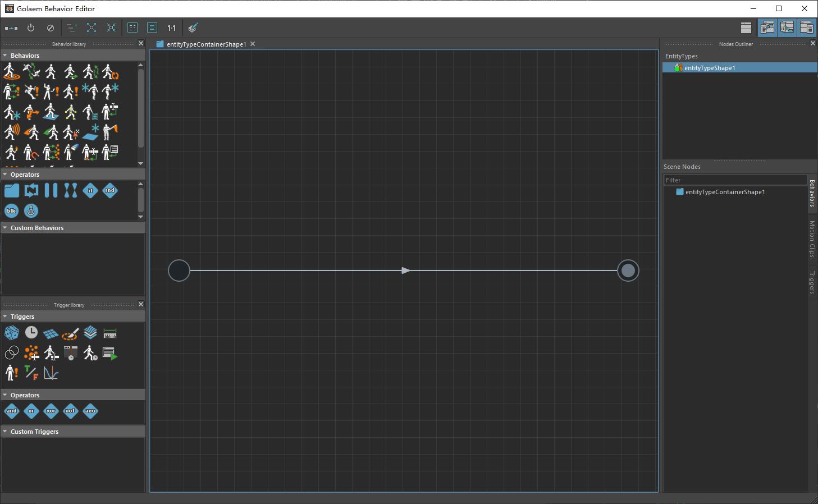The width and height of the screenshot is (818, 504).
Task: Select the falling figure with green path behavior
Action: pos(31,71)
